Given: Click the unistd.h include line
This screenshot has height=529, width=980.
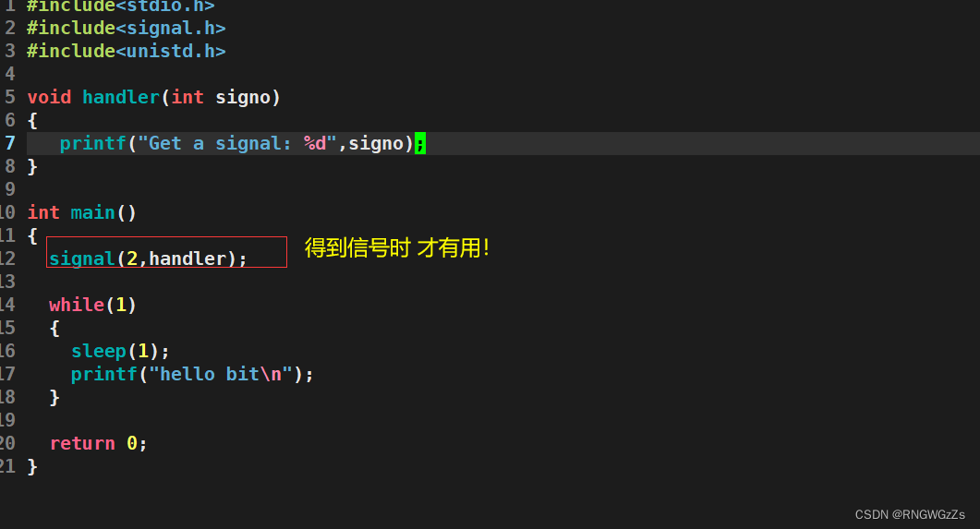Looking at the screenshot, I should pos(126,51).
